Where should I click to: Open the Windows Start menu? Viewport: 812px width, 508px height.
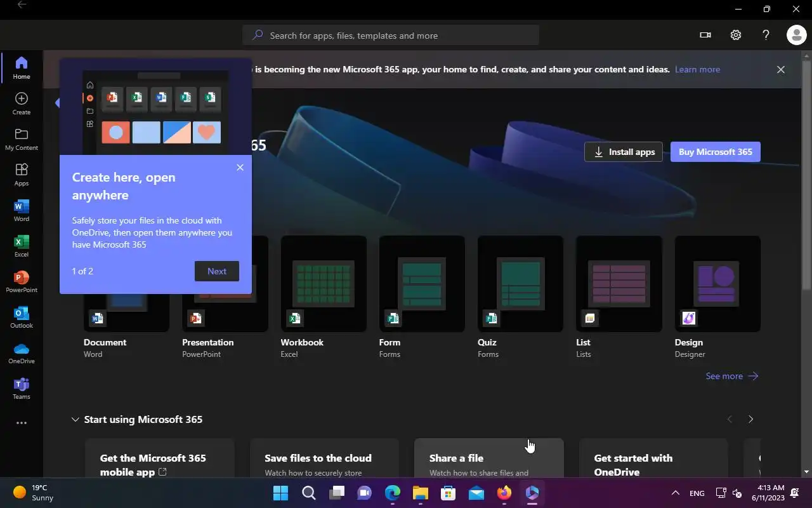click(x=280, y=493)
